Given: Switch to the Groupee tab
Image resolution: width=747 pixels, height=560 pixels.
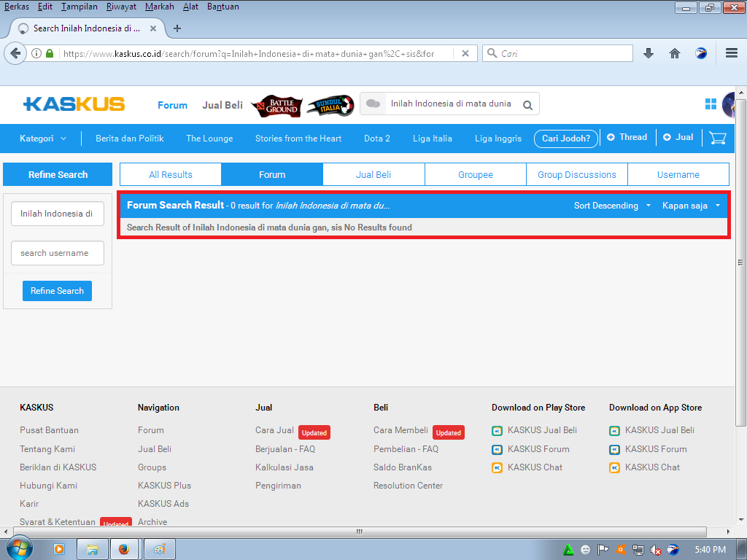Looking at the screenshot, I should 476,175.
